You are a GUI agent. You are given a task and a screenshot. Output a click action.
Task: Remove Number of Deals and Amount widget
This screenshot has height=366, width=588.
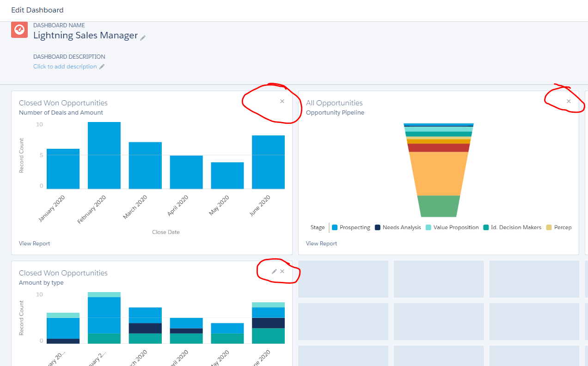[282, 101]
